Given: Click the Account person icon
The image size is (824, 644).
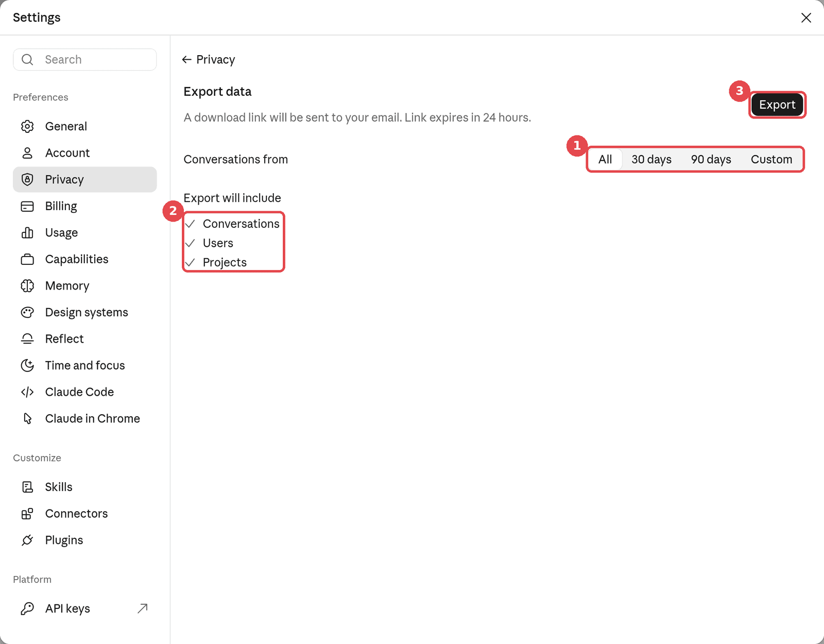Looking at the screenshot, I should point(27,153).
